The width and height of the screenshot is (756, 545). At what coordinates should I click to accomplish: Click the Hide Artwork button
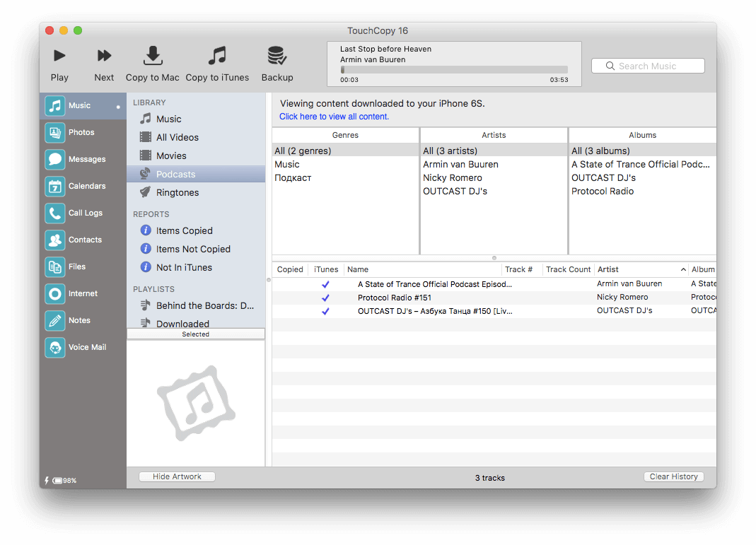click(177, 476)
